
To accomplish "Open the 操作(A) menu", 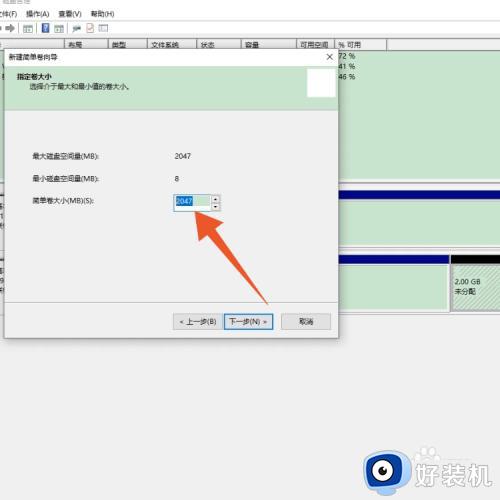I will point(38,14).
